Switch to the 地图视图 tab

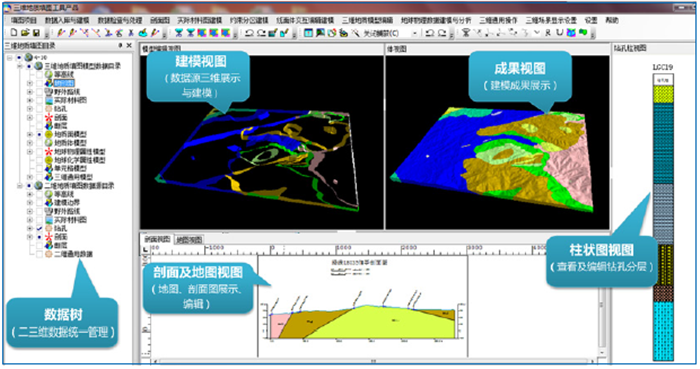tap(189, 240)
